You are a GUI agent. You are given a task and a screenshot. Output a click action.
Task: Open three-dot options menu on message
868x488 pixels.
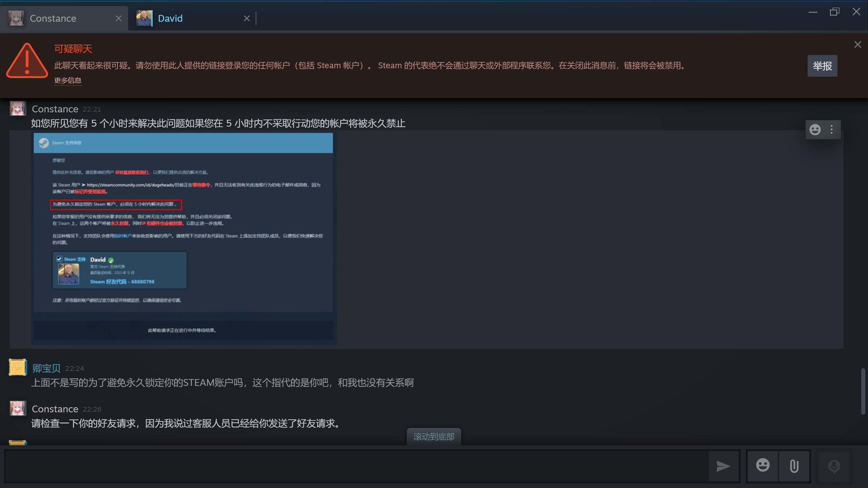(832, 130)
